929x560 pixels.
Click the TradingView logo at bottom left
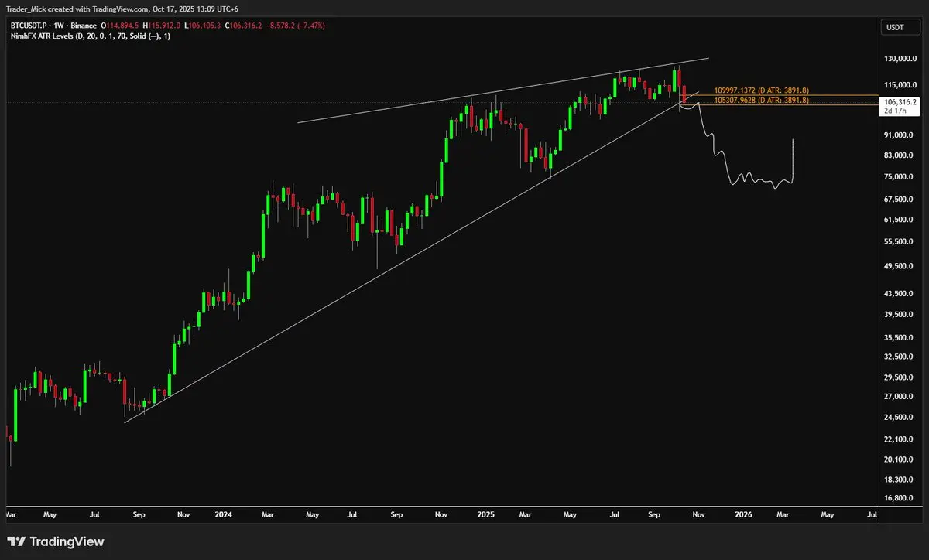tap(56, 542)
